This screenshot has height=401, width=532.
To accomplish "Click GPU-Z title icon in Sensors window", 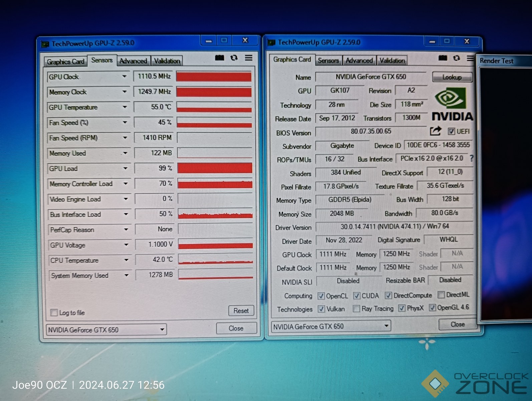I will coord(45,44).
